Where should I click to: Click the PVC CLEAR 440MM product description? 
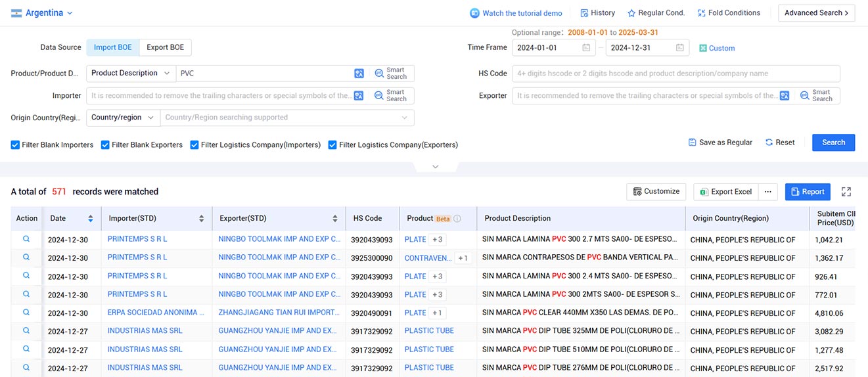pos(580,313)
